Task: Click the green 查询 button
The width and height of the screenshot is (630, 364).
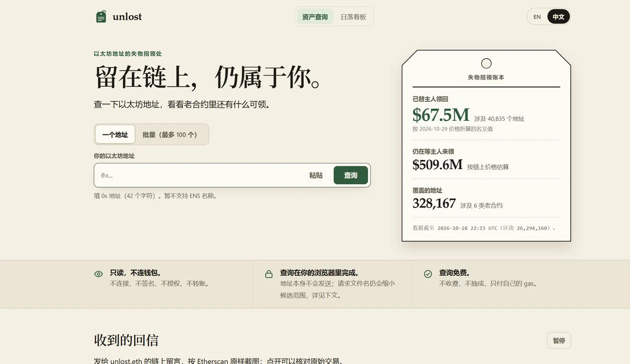Action: 350,175
